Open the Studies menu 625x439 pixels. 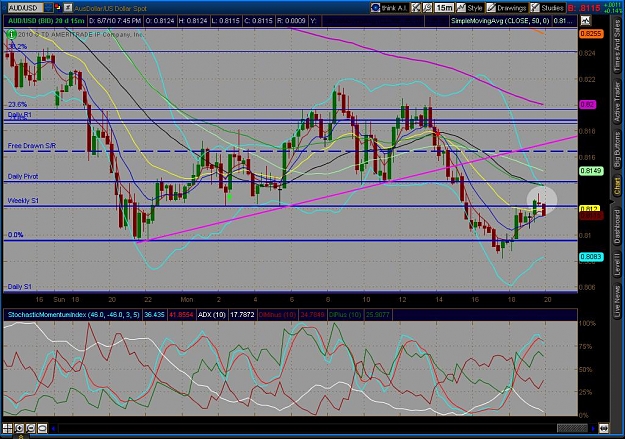(547, 8)
